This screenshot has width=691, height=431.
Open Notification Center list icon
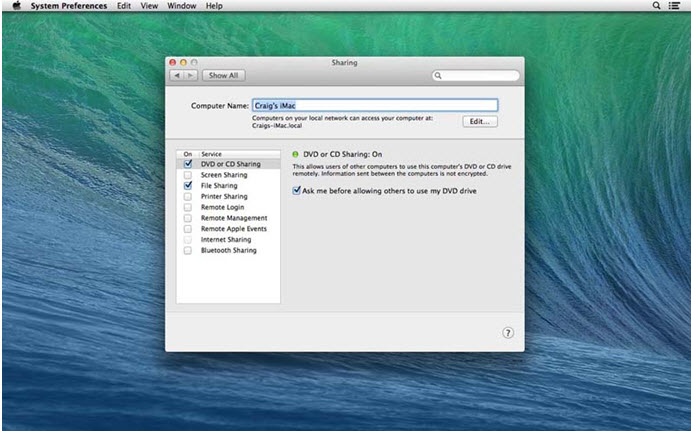pyautogui.click(x=675, y=6)
